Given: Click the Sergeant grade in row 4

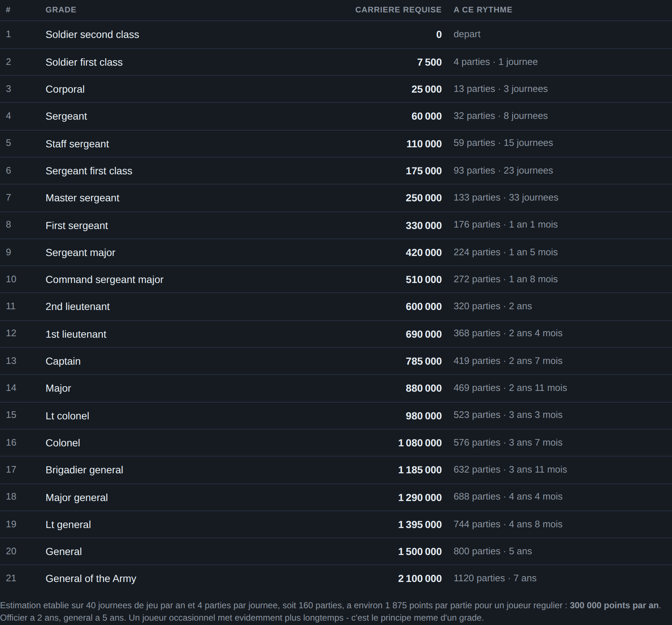Looking at the screenshot, I should point(66,116).
